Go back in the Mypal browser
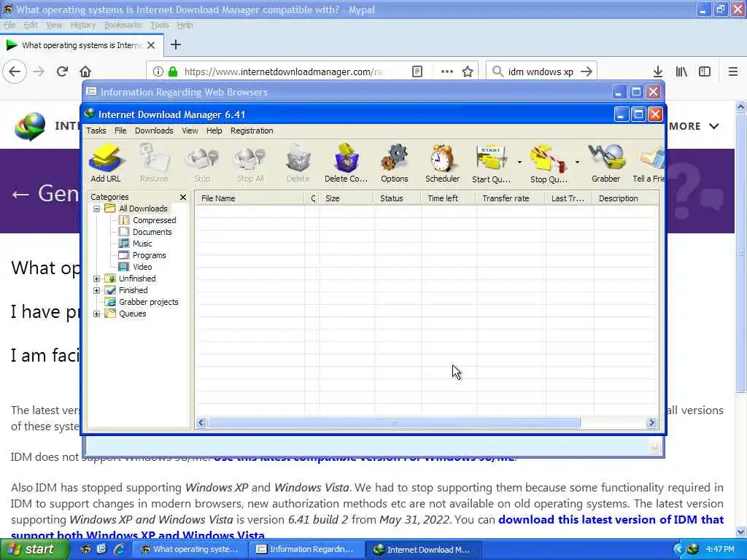 pos(15,71)
